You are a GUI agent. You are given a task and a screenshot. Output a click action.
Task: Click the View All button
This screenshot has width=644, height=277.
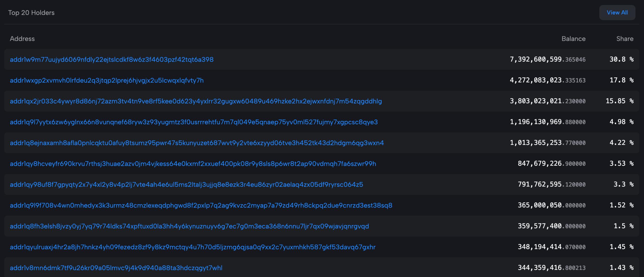(617, 13)
